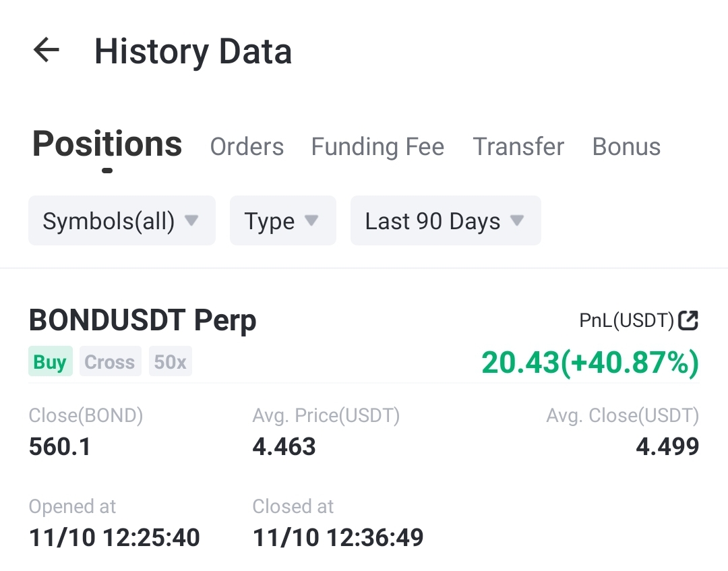Open the Transfer tab
The image size is (728, 571).
point(518,147)
